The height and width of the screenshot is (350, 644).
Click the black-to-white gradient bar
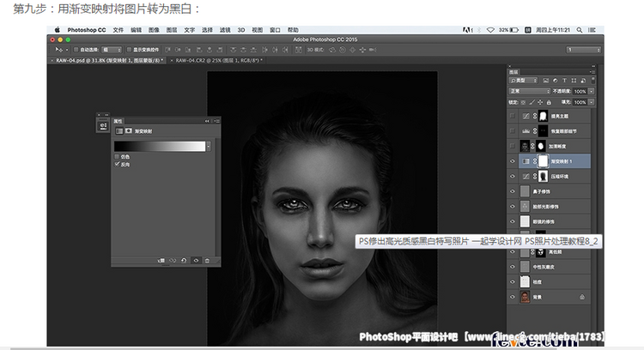pyautogui.click(x=160, y=146)
